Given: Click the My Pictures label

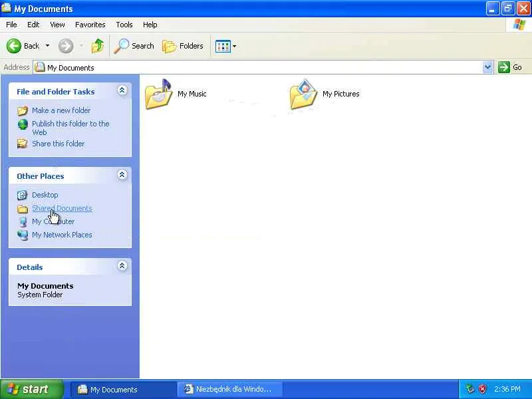Looking at the screenshot, I should (341, 94).
